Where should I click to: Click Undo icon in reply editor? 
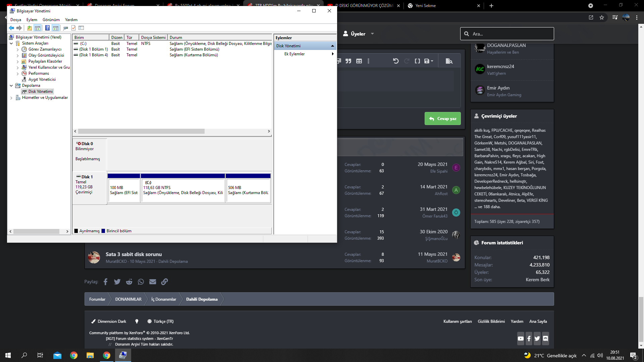396,61
